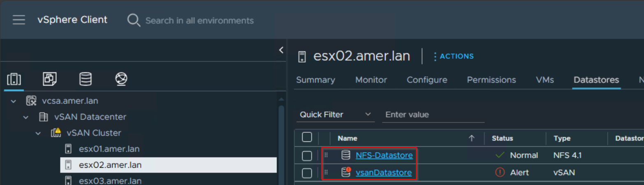This screenshot has height=185, width=644.
Task: Click the search magnifier icon
Action: point(134,20)
